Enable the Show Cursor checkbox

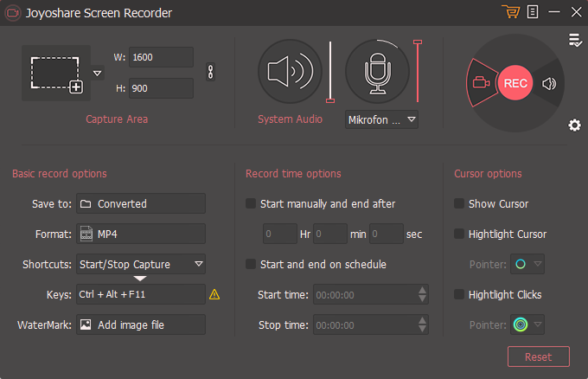coord(459,203)
